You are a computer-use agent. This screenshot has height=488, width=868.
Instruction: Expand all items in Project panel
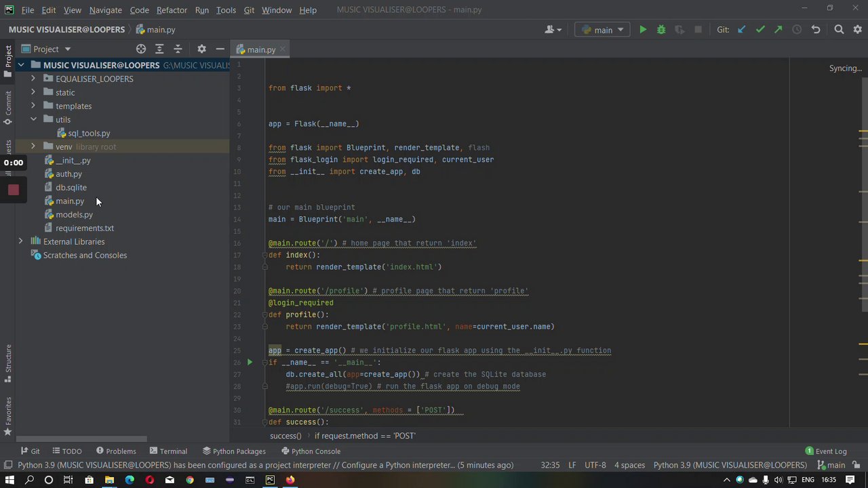159,49
